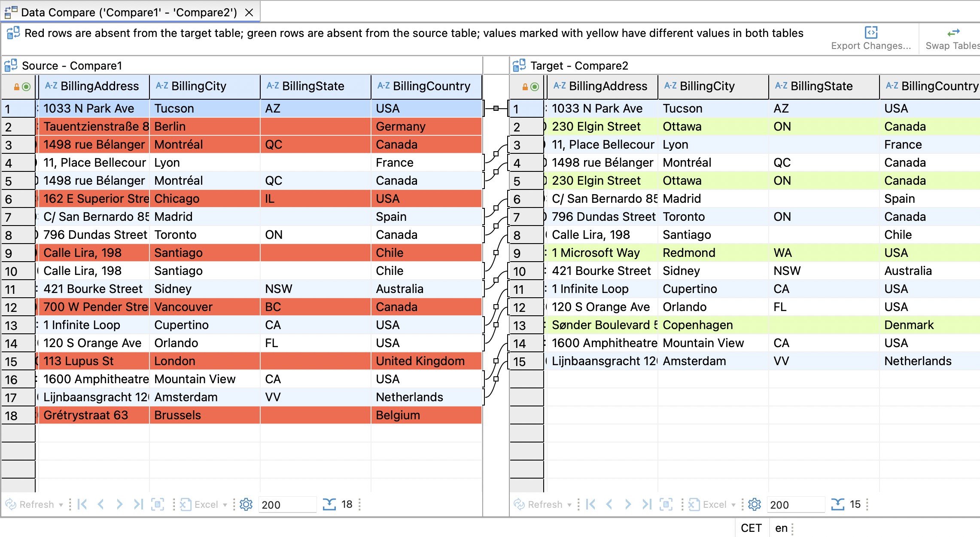This screenshot has height=537, width=980.
Task: Click previous page arrow in target panel
Action: 609,504
